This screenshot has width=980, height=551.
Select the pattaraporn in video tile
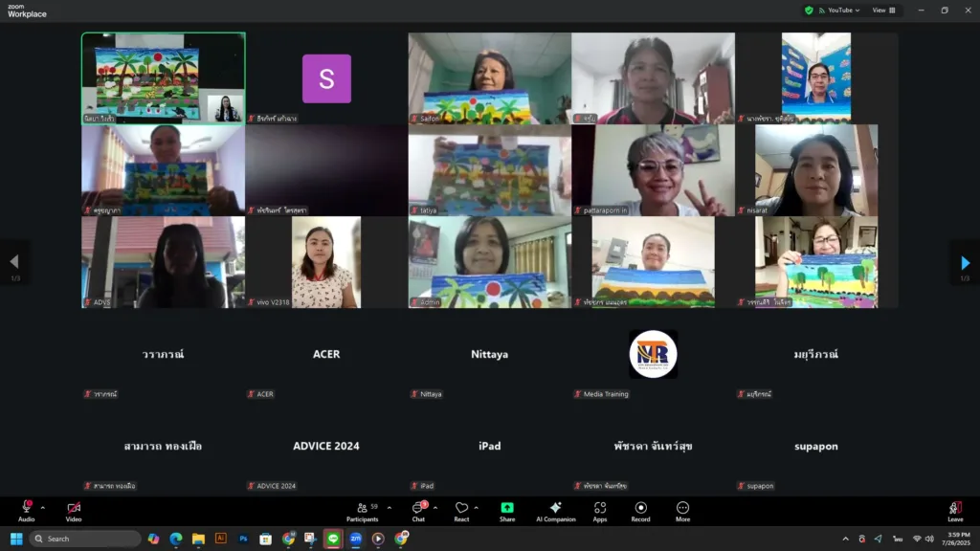tap(654, 170)
